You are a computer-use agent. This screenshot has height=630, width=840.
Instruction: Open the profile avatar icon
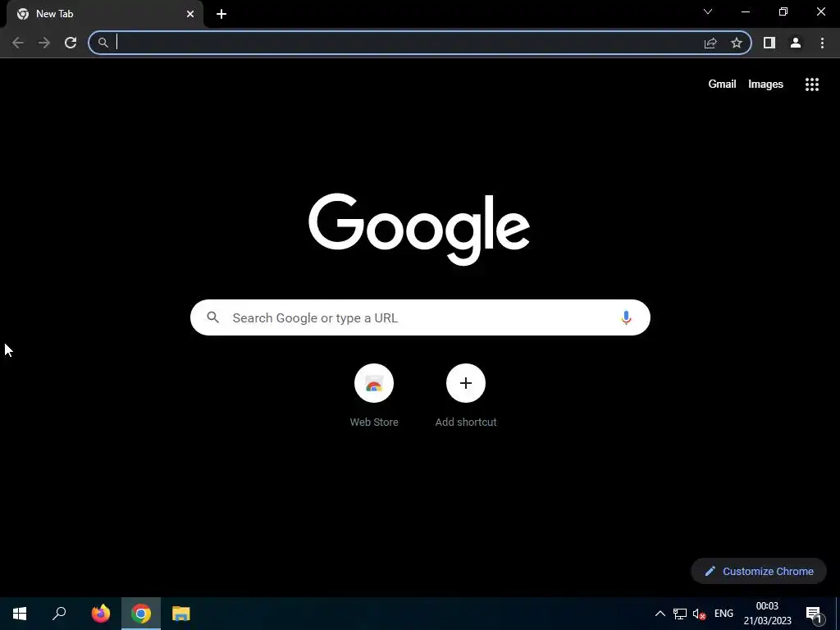pos(796,43)
